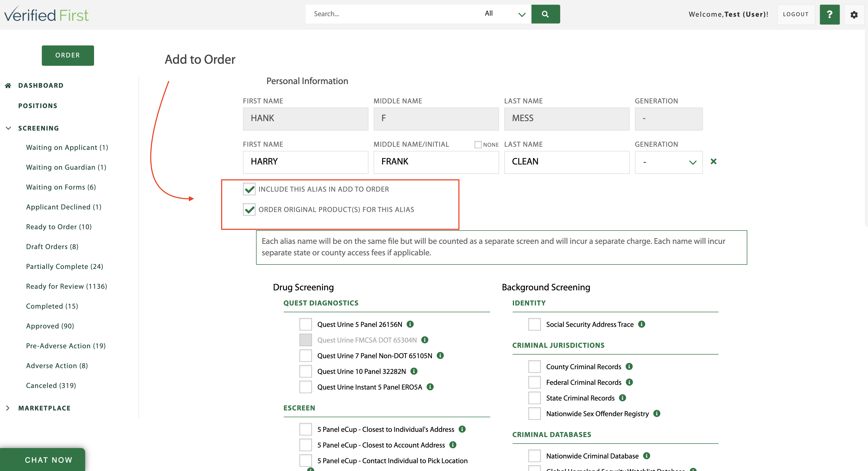Click the green search magnifier button
This screenshot has width=868, height=471.
click(546, 14)
